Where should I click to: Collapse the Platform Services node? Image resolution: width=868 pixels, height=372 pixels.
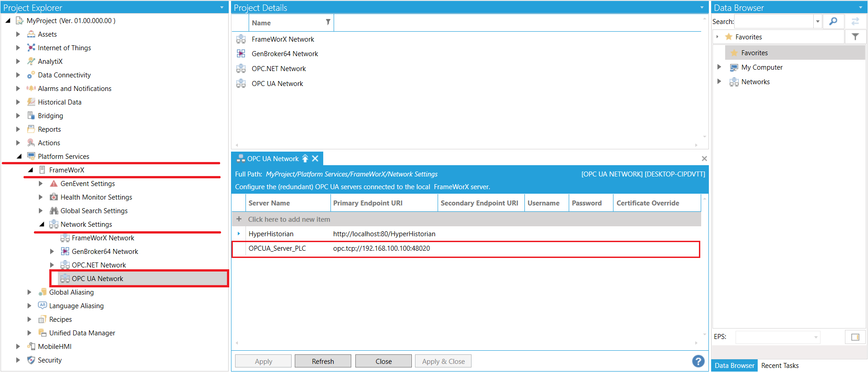click(x=19, y=157)
